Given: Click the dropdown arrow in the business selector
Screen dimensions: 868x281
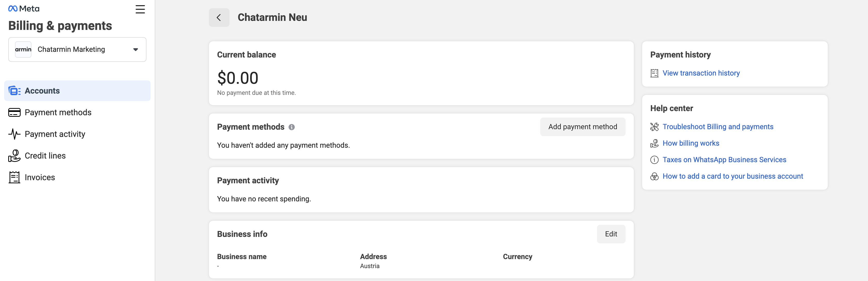Looking at the screenshot, I should (x=135, y=49).
